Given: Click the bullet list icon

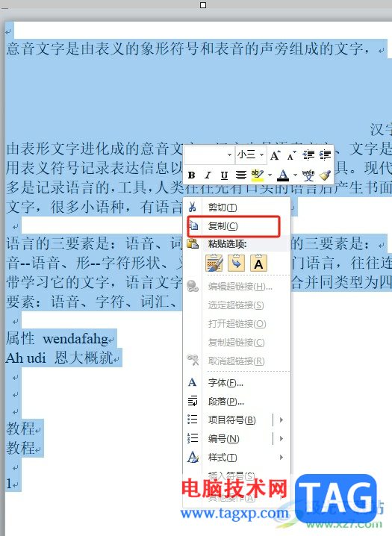Looking at the screenshot, I should click(x=193, y=420).
